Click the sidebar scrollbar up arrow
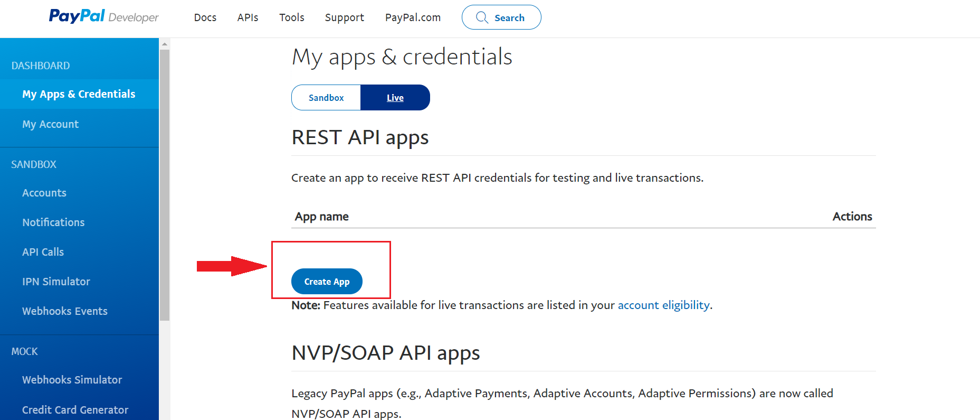 pos(165,44)
